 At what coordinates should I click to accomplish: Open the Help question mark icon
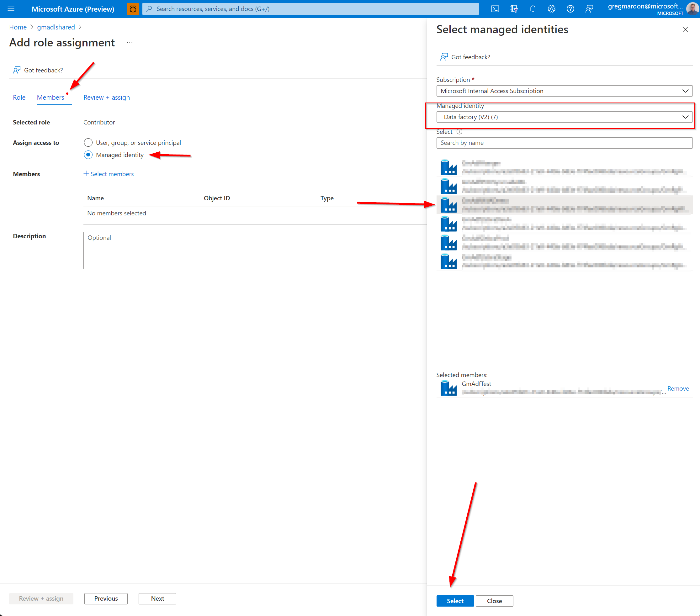570,9
